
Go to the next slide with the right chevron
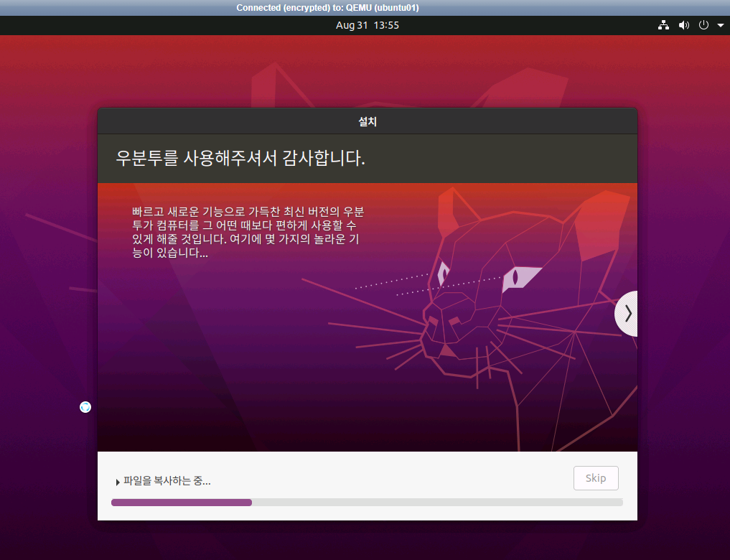pyautogui.click(x=627, y=313)
